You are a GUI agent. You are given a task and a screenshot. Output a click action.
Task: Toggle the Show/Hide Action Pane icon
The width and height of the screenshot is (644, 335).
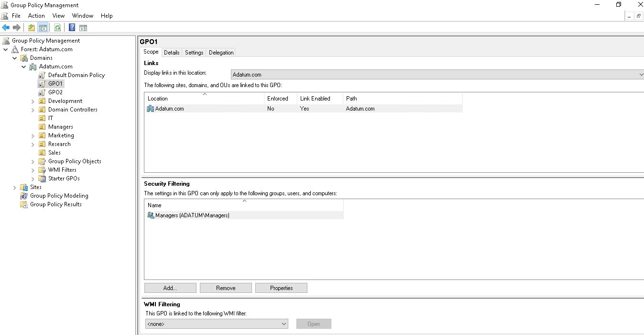83,28
